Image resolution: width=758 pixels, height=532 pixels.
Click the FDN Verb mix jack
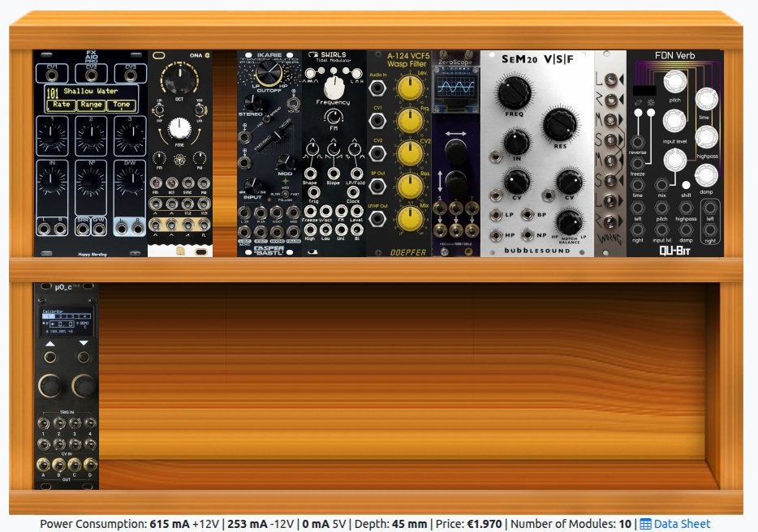661,185
